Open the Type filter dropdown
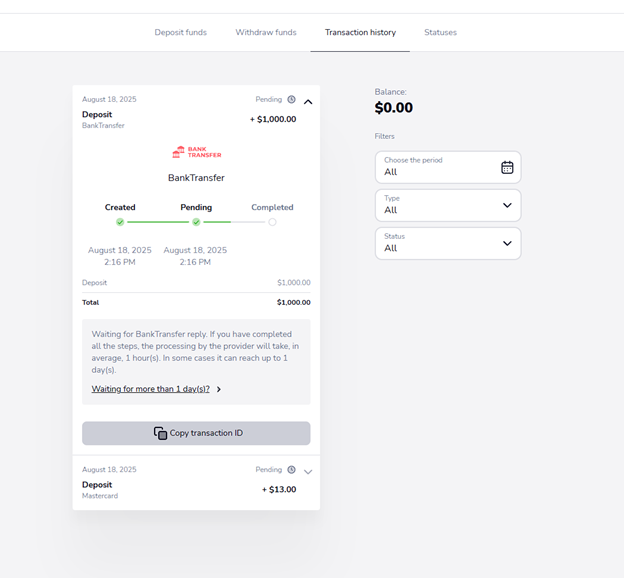Image resolution: width=624 pixels, height=578 pixels. (x=448, y=205)
